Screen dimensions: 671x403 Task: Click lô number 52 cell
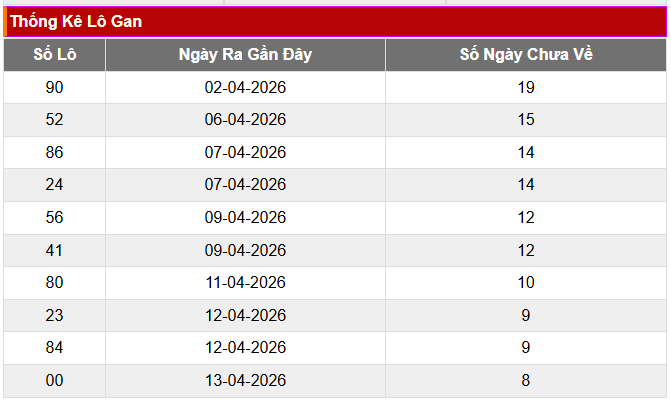(x=54, y=120)
